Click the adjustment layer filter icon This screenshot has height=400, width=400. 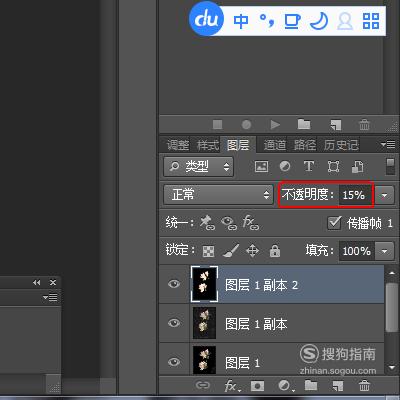coord(285,166)
